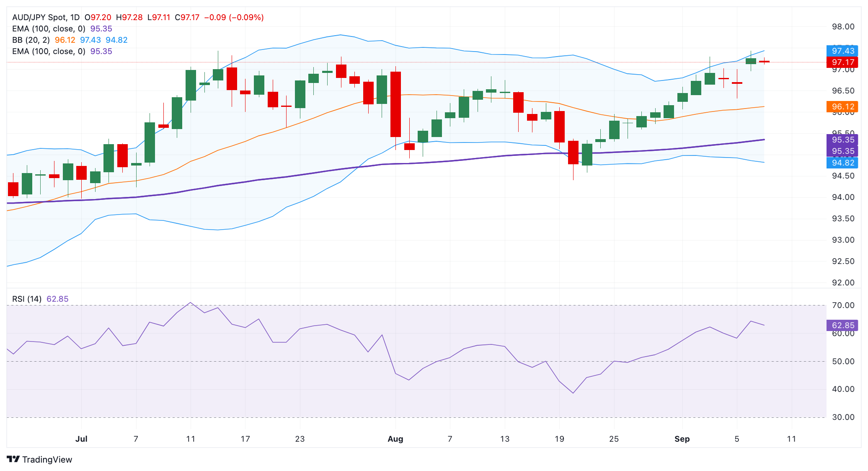Click the TradingView brand text link

click(47, 460)
